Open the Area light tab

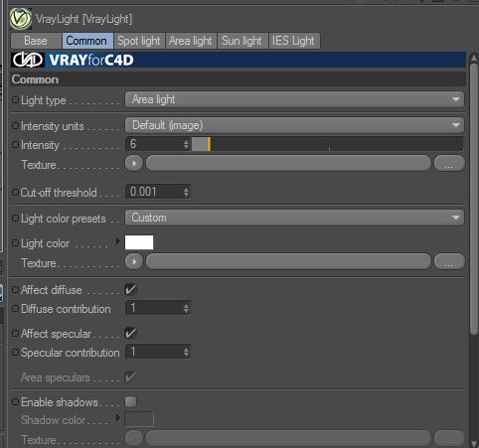click(x=191, y=41)
